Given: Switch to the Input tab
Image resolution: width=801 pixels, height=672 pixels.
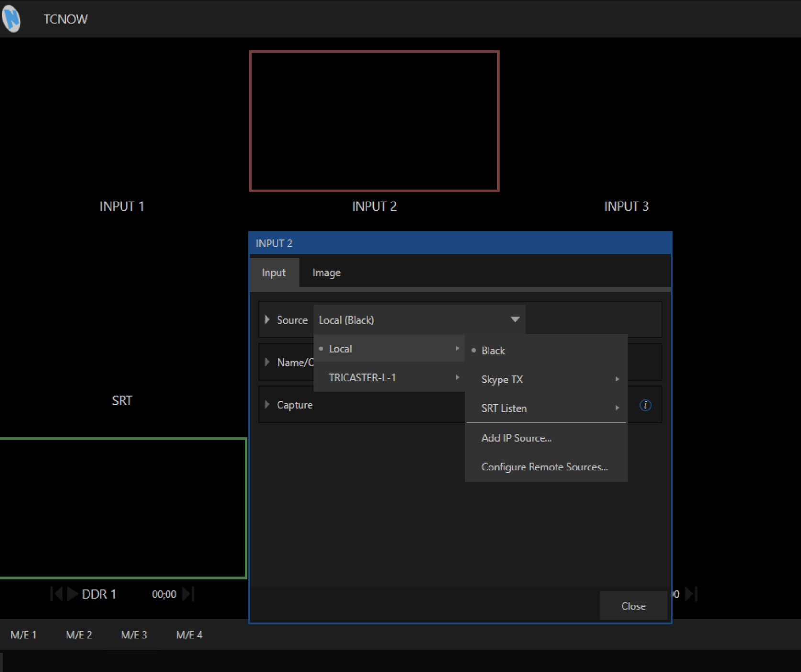Looking at the screenshot, I should click(274, 272).
